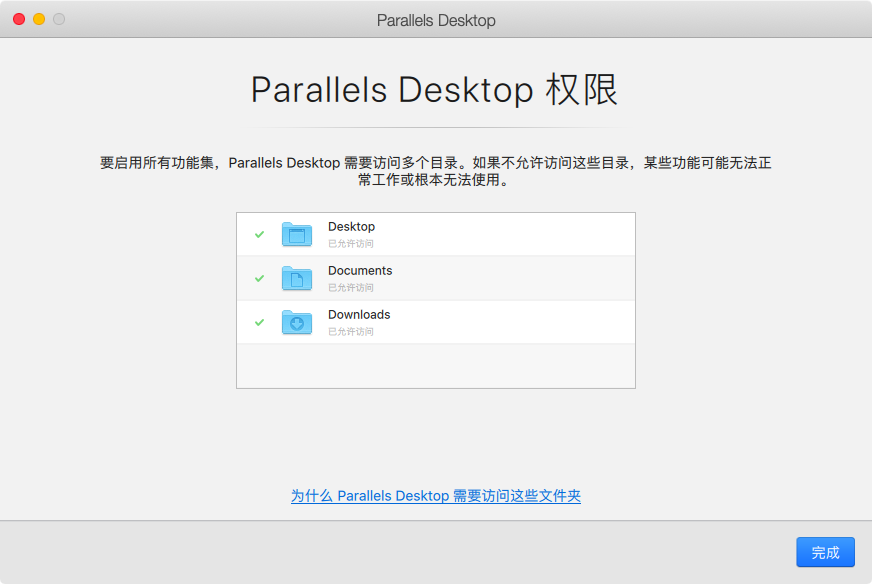Select the Desktop folder name label
Image resolution: width=872 pixels, height=584 pixels.
pyautogui.click(x=351, y=227)
